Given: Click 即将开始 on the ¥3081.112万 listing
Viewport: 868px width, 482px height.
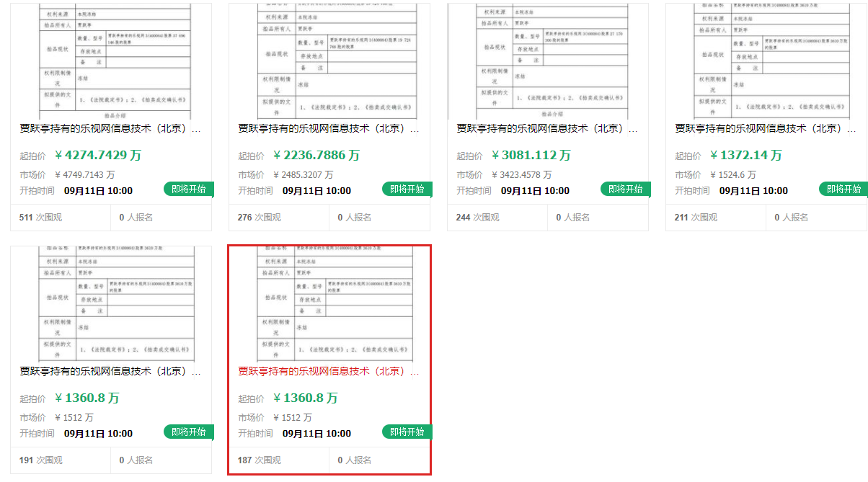Looking at the screenshot, I should click(x=626, y=189).
